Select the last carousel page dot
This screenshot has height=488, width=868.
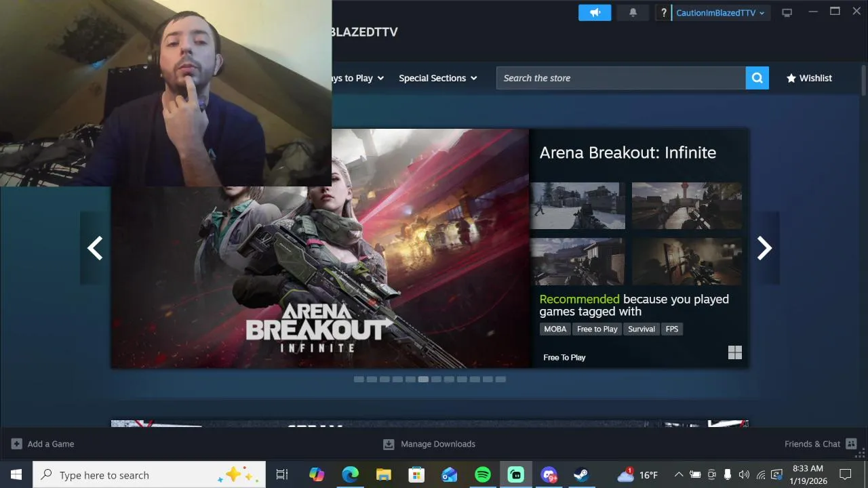click(500, 380)
